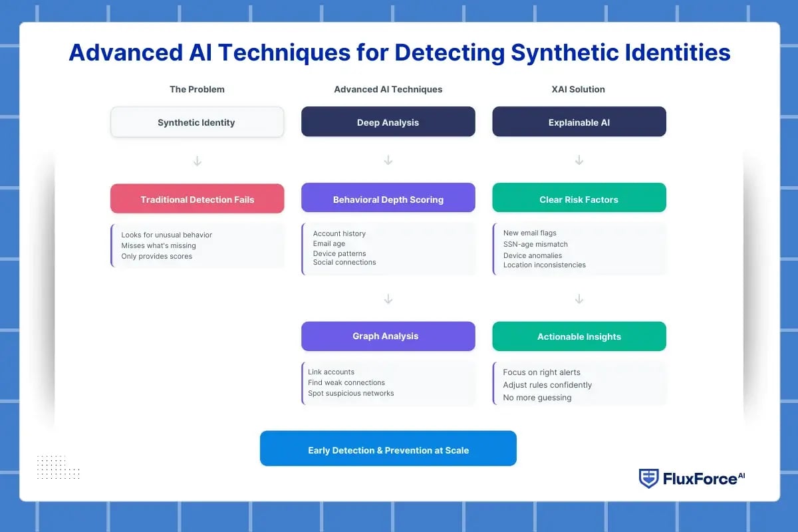
Task: Click the Deep Analysis box
Action: (388, 122)
